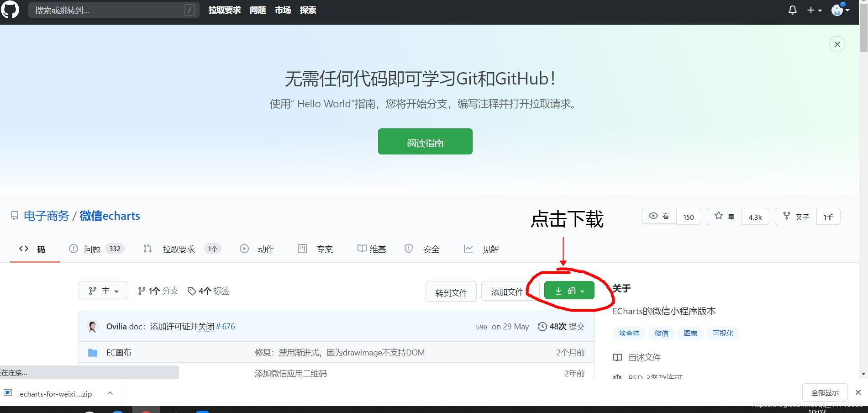Focus the search or jump-to field

click(114, 10)
